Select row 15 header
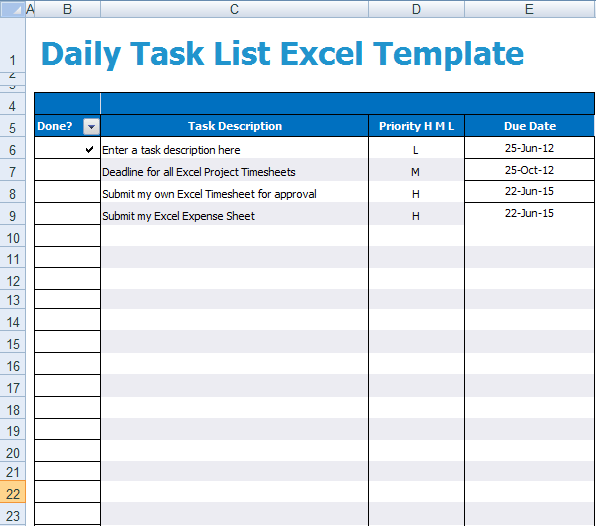598x526 pixels. (13, 342)
